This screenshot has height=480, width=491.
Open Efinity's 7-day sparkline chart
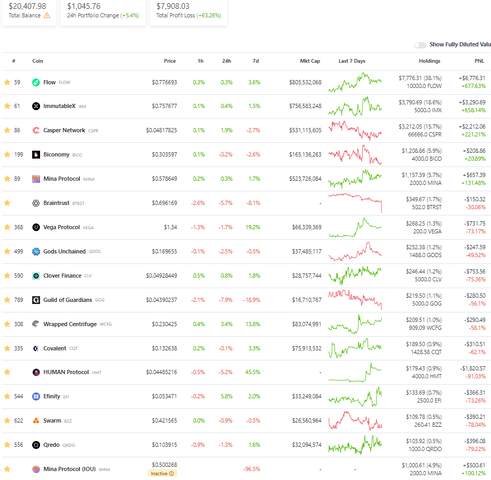point(355,397)
